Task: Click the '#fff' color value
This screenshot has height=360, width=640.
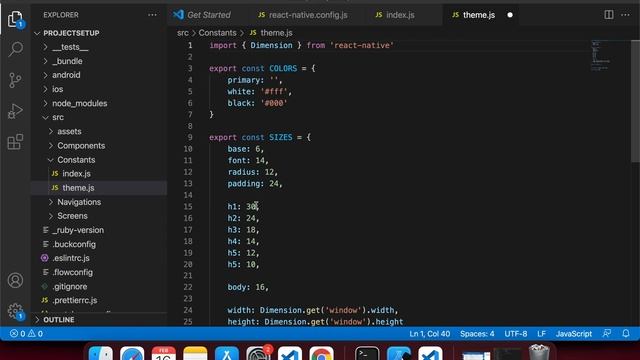Action: coord(273,91)
